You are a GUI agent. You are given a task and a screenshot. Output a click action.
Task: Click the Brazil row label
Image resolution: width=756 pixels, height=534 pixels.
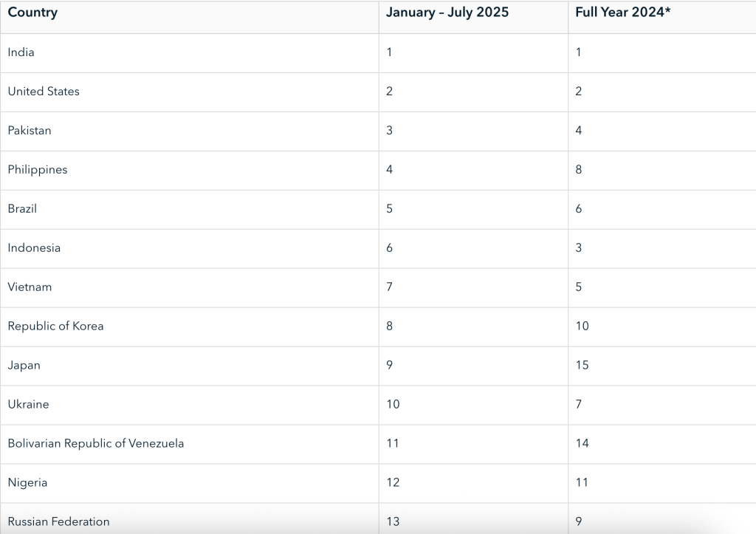coord(22,209)
